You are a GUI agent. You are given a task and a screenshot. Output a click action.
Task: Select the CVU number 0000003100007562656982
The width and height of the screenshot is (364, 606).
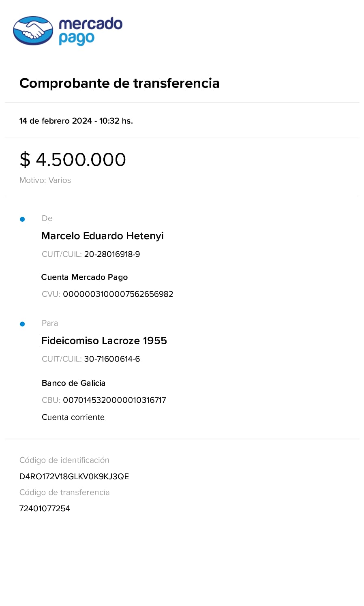point(118,294)
